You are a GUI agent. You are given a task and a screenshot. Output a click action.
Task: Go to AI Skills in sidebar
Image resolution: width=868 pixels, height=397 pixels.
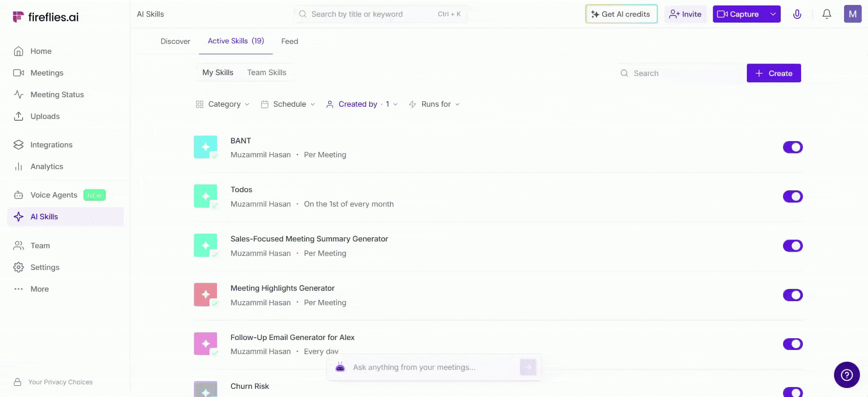click(66, 217)
